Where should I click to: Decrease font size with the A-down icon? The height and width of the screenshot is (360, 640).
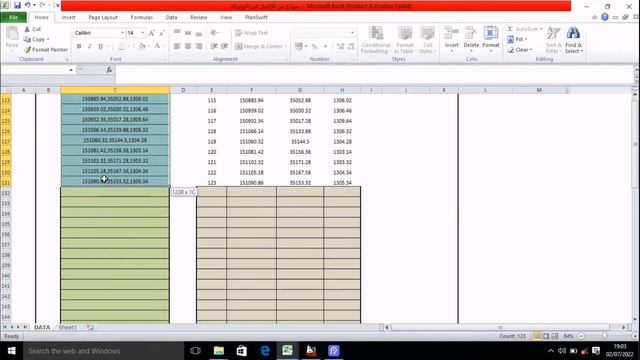pyautogui.click(x=162, y=33)
